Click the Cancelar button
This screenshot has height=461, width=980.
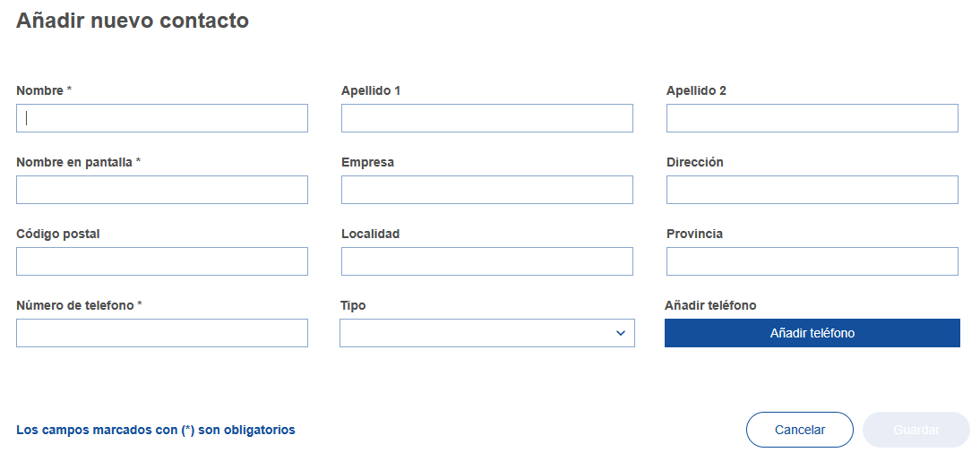(x=799, y=430)
